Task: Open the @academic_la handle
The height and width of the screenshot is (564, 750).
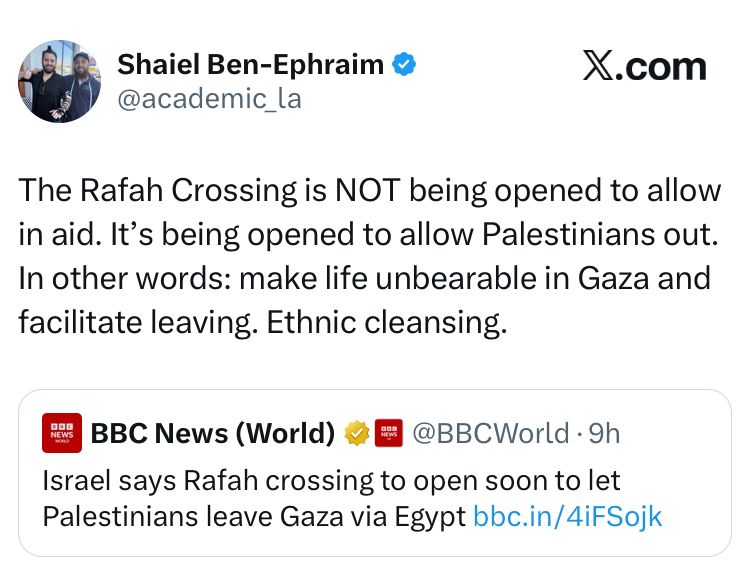Action: tap(209, 98)
